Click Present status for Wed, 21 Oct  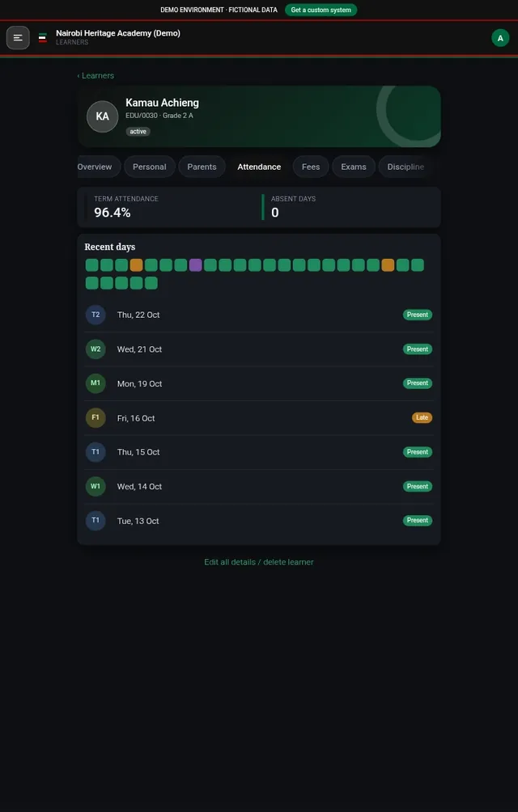418,349
